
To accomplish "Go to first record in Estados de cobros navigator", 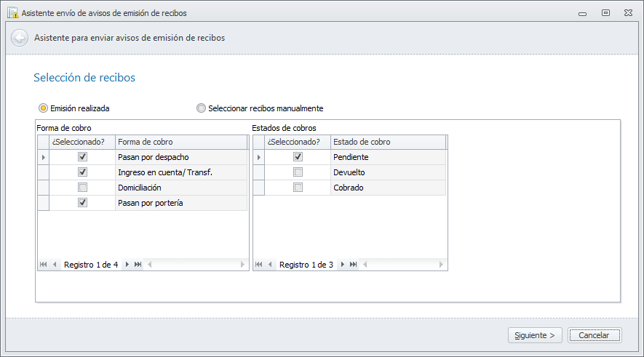I will (x=259, y=265).
